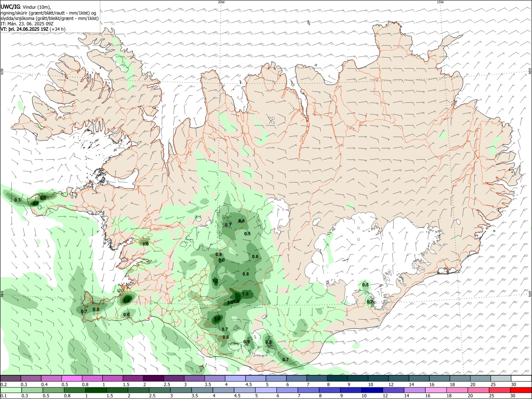532x399 pixels.
Task: Pick the deep navy blue 10–12 swatch in the lower scale
Action: [x=372, y=390]
